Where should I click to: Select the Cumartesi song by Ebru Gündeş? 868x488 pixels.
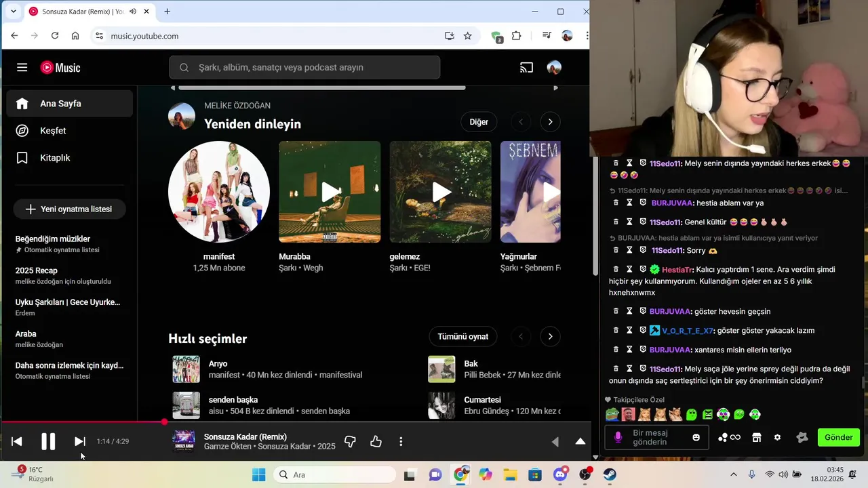tap(494, 405)
